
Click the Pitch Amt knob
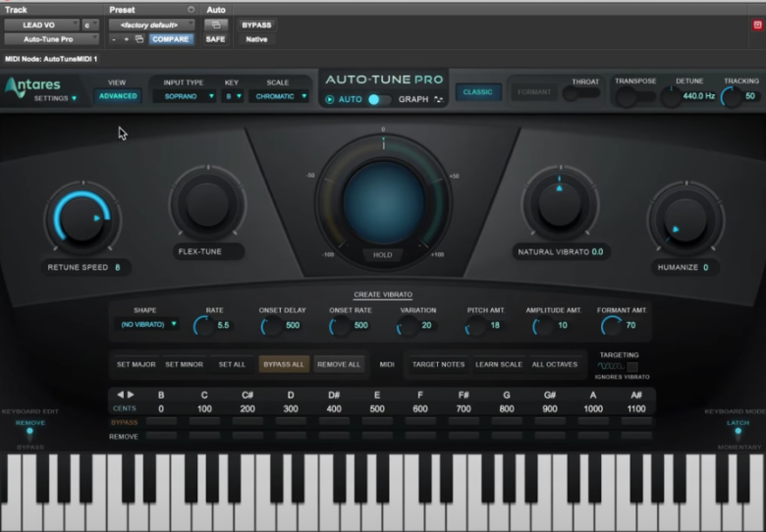tap(474, 326)
